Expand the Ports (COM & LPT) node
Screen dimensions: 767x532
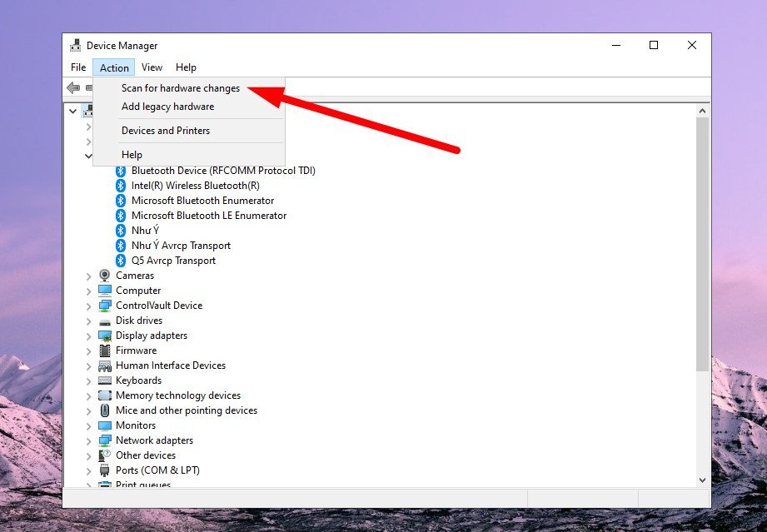[89, 470]
